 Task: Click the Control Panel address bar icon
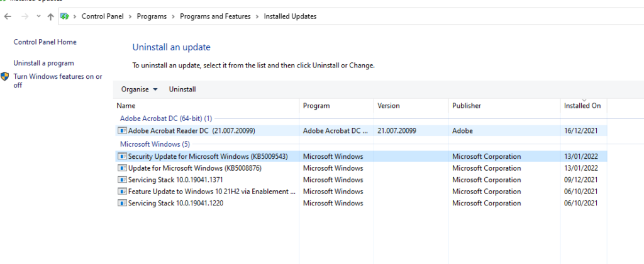(x=65, y=16)
